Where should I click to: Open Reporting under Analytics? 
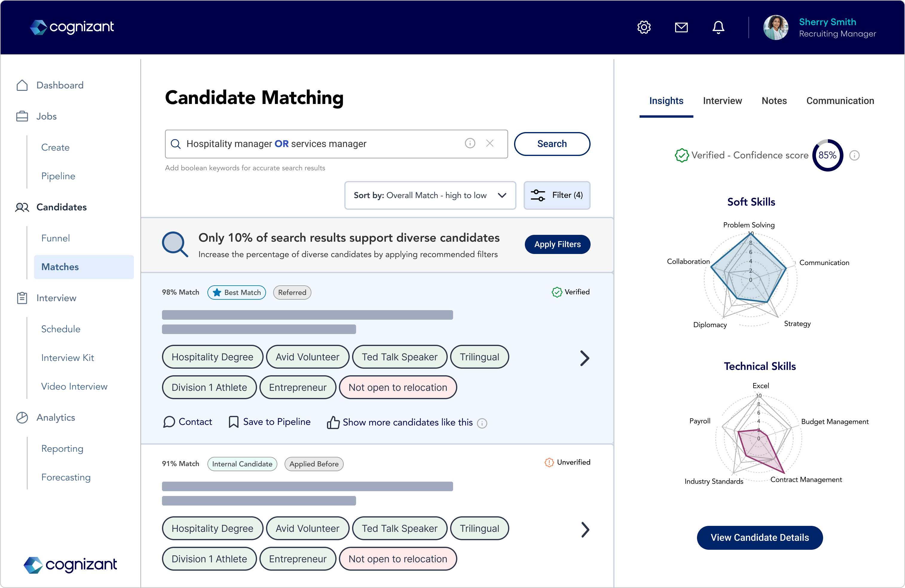tap(62, 449)
